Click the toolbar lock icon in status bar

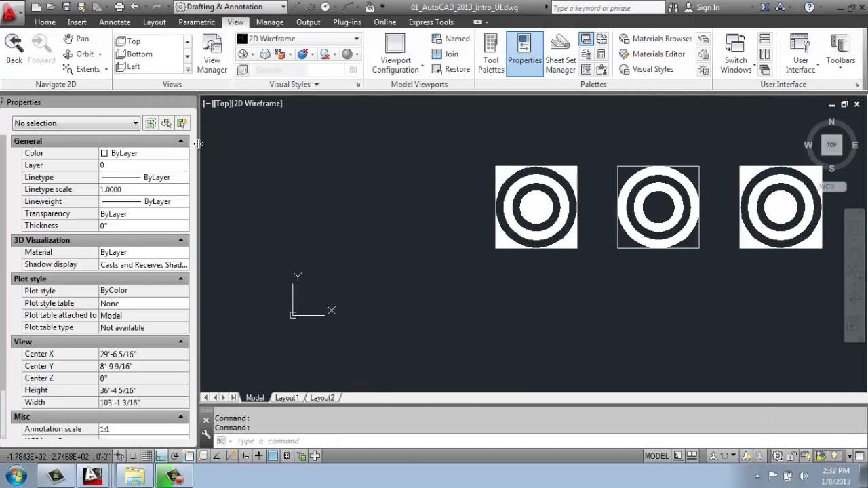tap(791, 456)
